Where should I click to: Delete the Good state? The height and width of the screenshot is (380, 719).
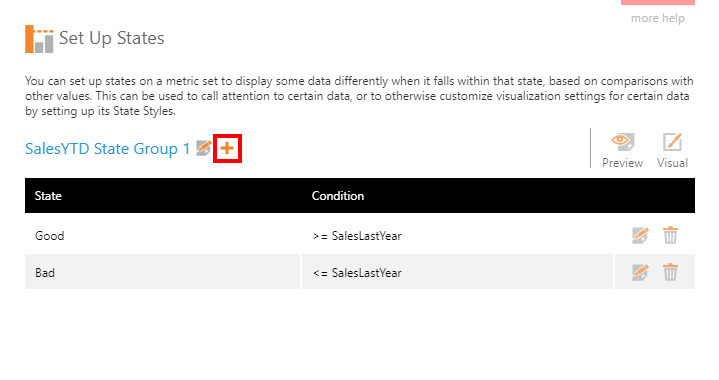(670, 235)
